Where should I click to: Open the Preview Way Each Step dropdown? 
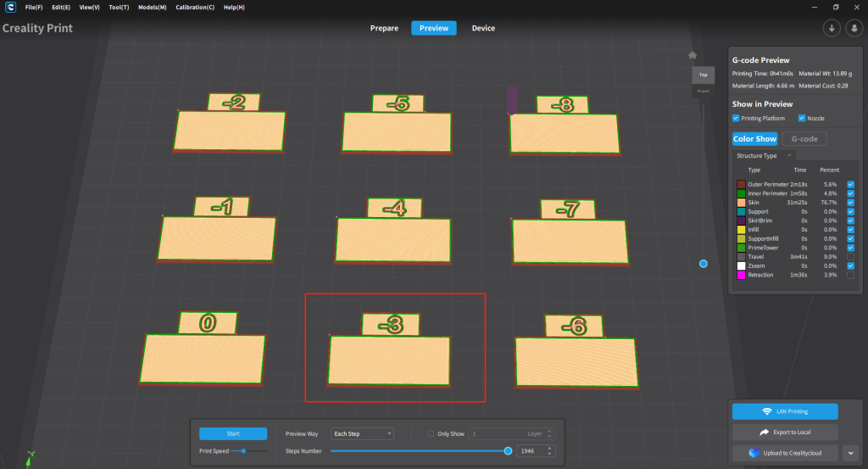pos(362,433)
